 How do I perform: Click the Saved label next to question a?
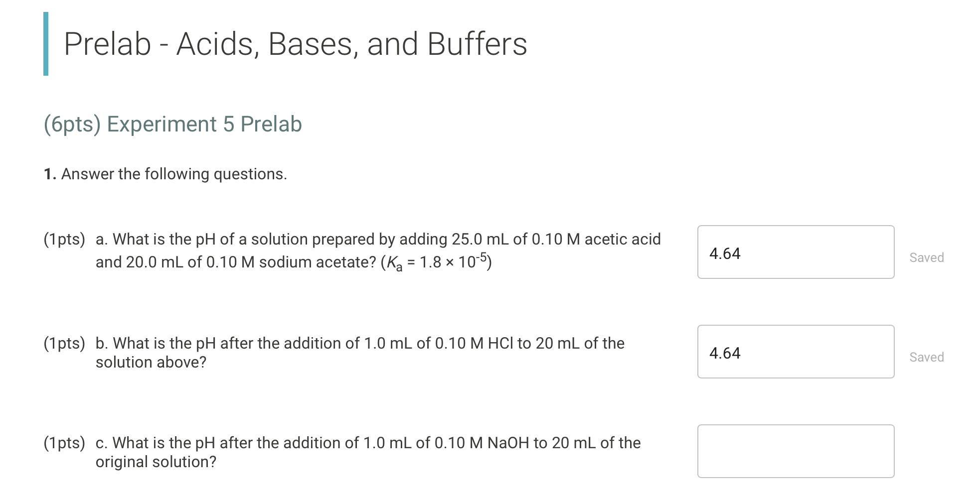[926, 257]
